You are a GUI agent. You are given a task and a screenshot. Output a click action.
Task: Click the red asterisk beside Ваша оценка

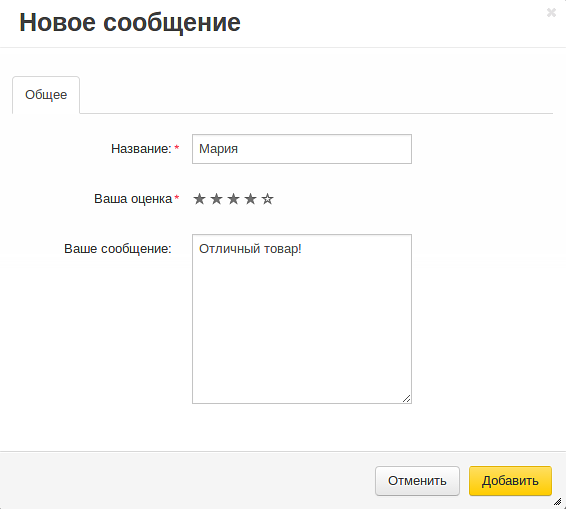click(177, 197)
